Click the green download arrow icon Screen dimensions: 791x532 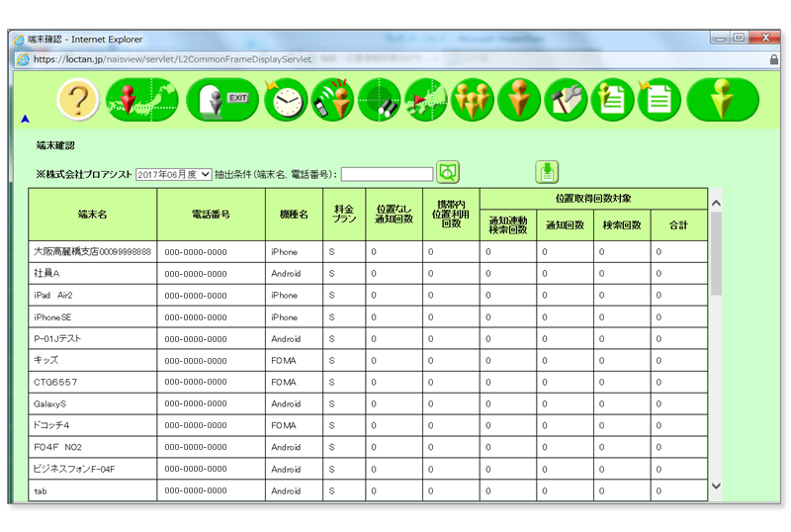click(547, 173)
